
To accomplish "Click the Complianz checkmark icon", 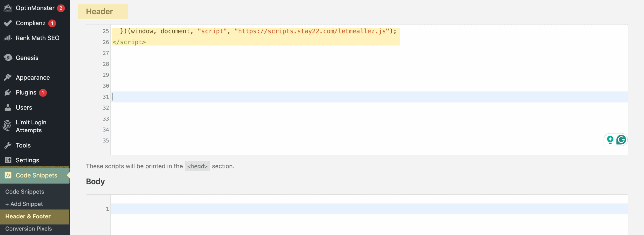I will click(x=8, y=23).
